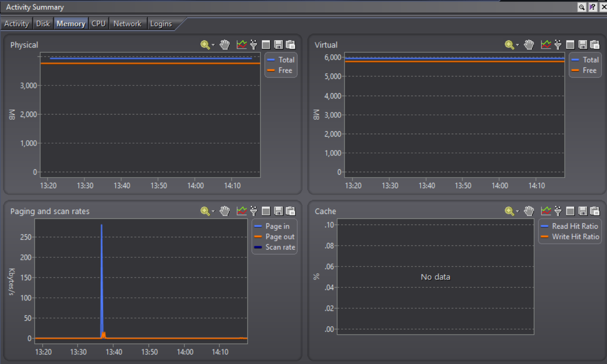Screen dimensions: 607x364
Task: Open chart type options for Paging chart
Action: pyautogui.click(x=242, y=211)
